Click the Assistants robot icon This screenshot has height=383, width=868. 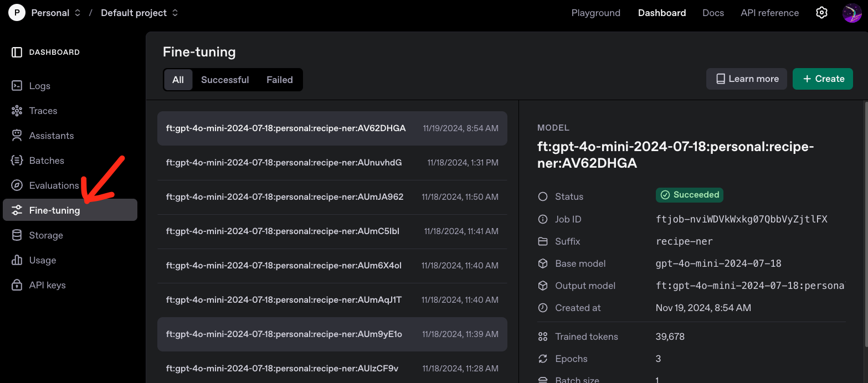tap(17, 136)
